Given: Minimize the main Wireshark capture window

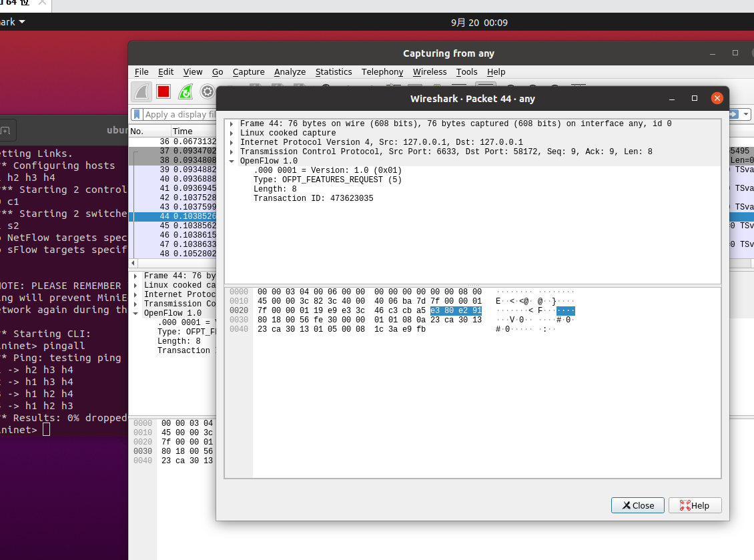Looking at the screenshot, I should point(713,53).
